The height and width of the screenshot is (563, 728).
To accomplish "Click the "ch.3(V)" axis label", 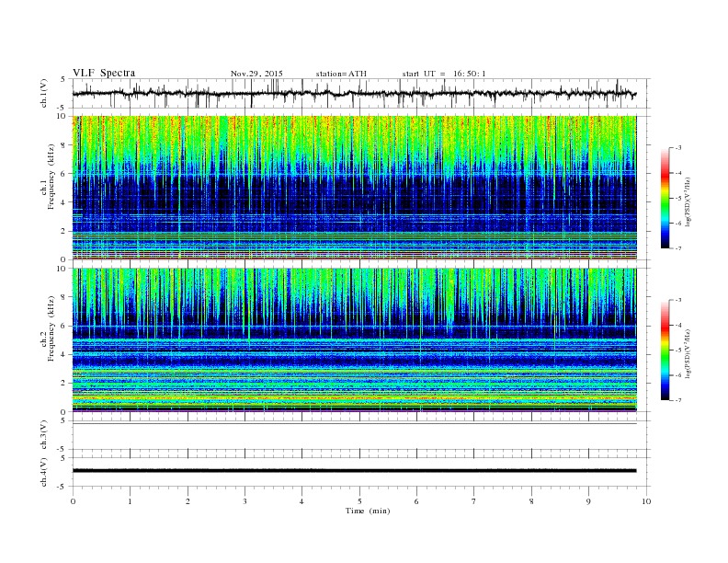I will click(44, 435).
